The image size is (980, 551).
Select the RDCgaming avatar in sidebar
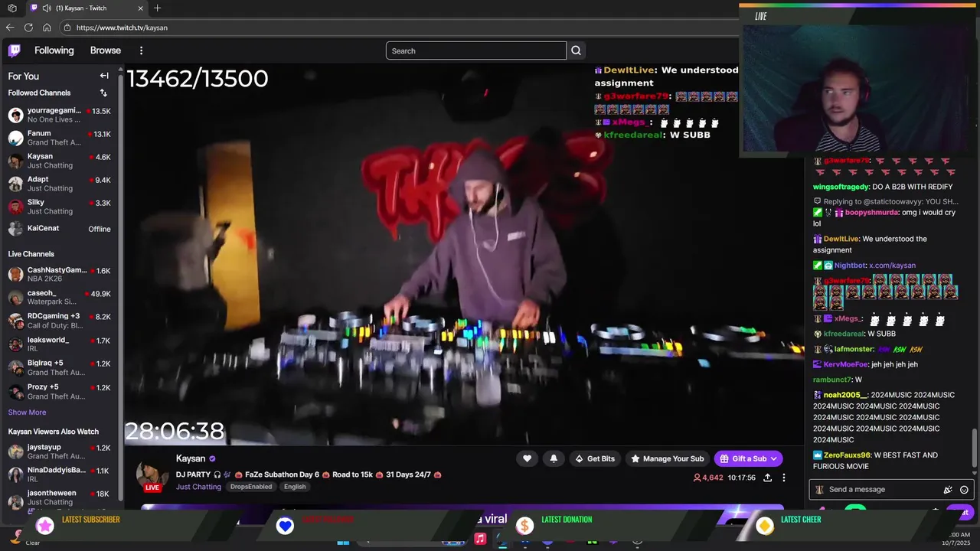[15, 321]
